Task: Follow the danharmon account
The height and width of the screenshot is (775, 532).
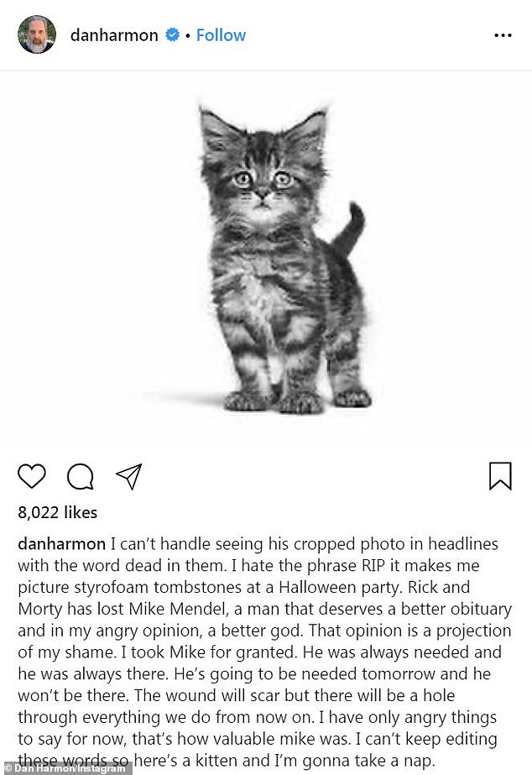Action: pos(221,35)
